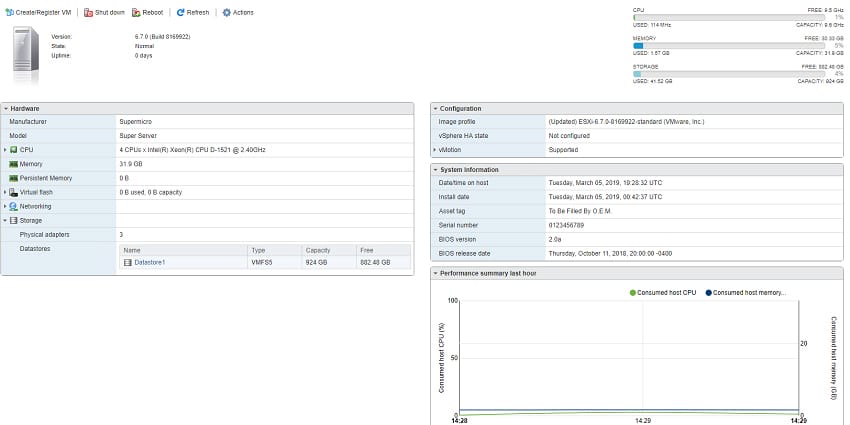850x425 pixels.
Task: Click the Date/time on host value
Action: [605, 183]
